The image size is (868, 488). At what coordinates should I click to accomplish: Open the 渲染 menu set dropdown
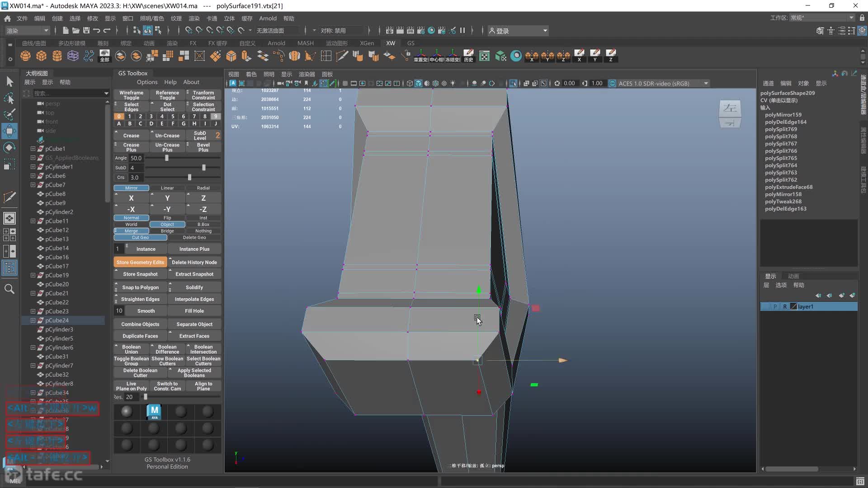[27, 30]
